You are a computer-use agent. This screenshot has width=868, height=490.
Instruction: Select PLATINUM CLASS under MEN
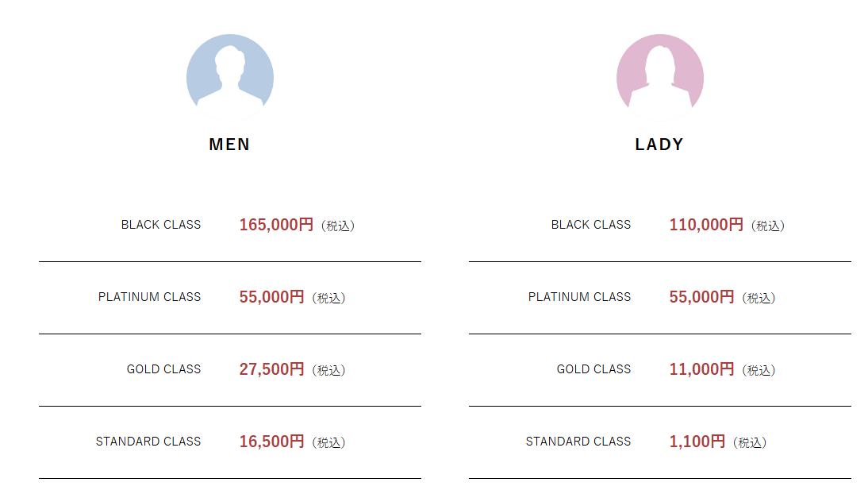(150, 297)
